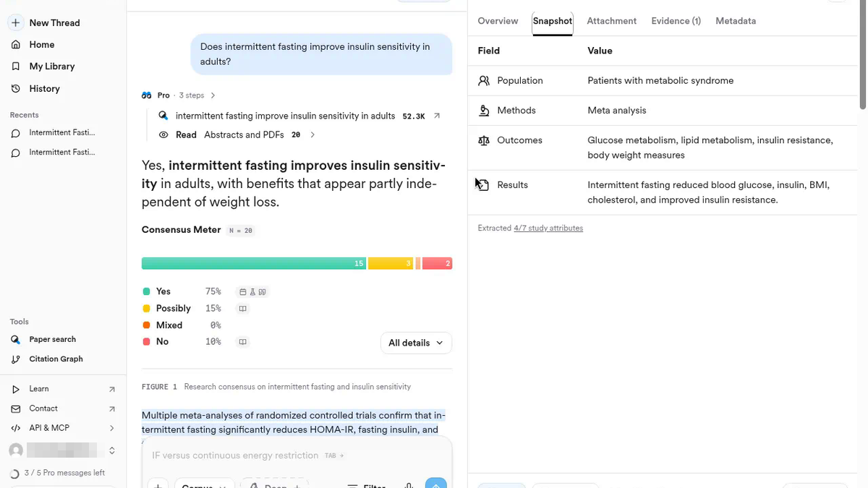868x488 pixels.
Task: Click the New Thread plus icon
Action: point(16,23)
